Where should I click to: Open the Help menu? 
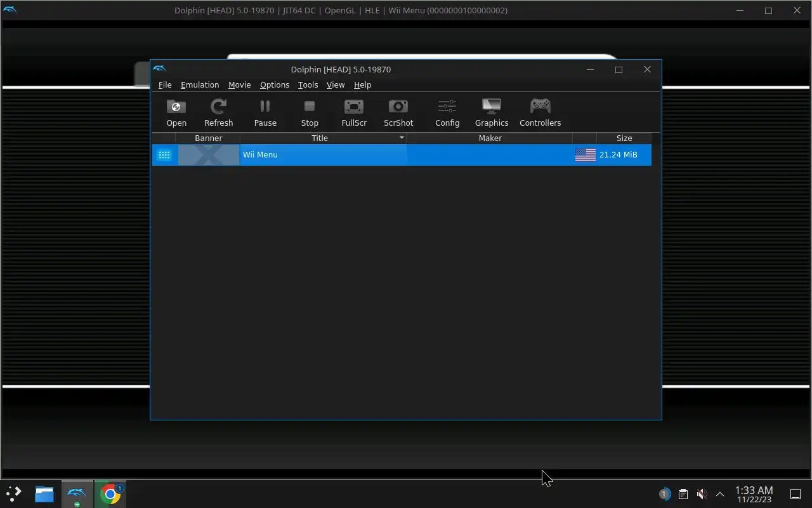(362, 85)
